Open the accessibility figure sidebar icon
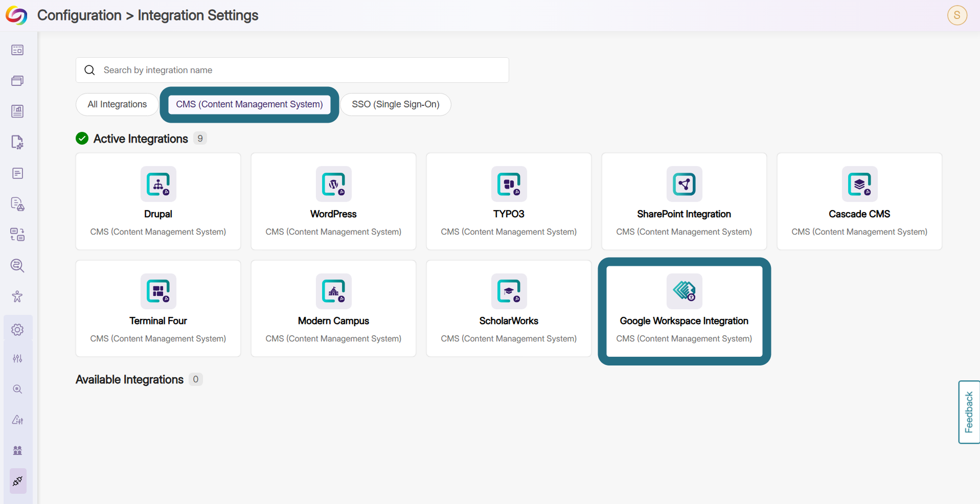This screenshot has height=504, width=980. coord(17,296)
